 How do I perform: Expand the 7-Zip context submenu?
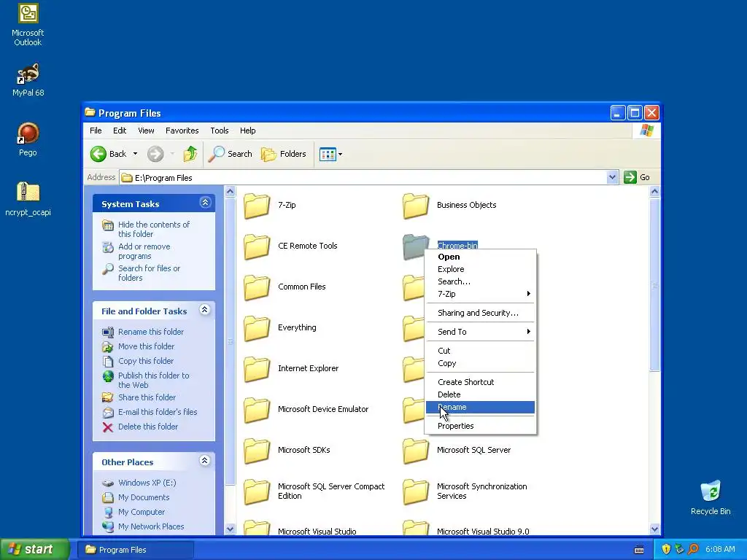click(x=480, y=294)
